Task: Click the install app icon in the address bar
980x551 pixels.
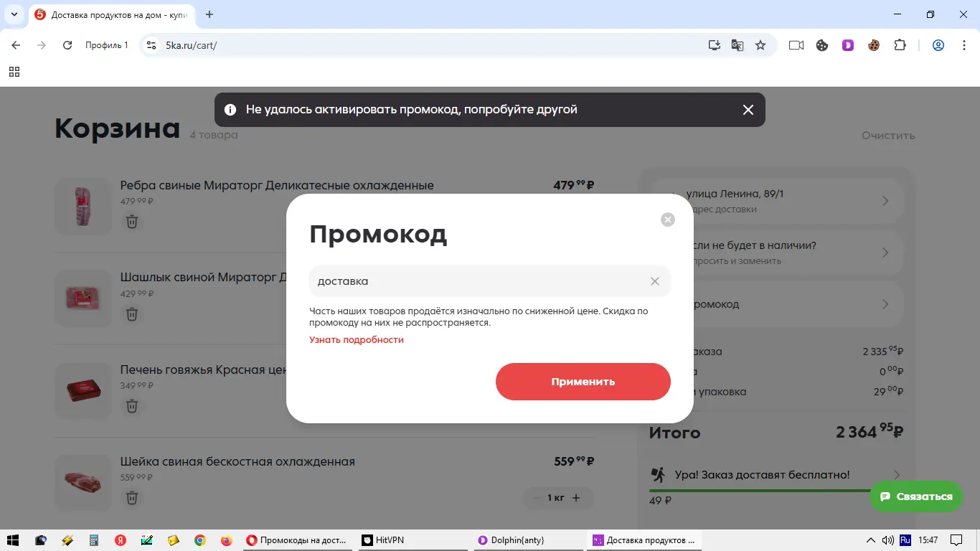Action: 714,45
